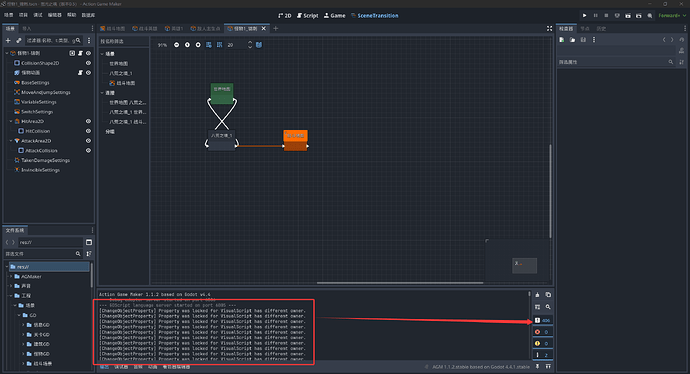
Task: Collapse the HitArea2D node children
Action: pyautogui.click(x=11, y=121)
